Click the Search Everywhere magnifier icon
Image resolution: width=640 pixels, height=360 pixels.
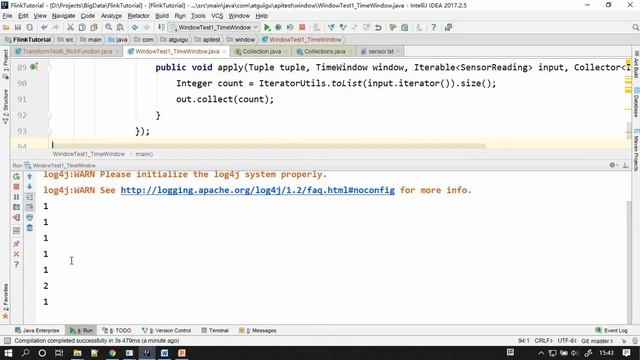pyautogui.click(x=635, y=27)
